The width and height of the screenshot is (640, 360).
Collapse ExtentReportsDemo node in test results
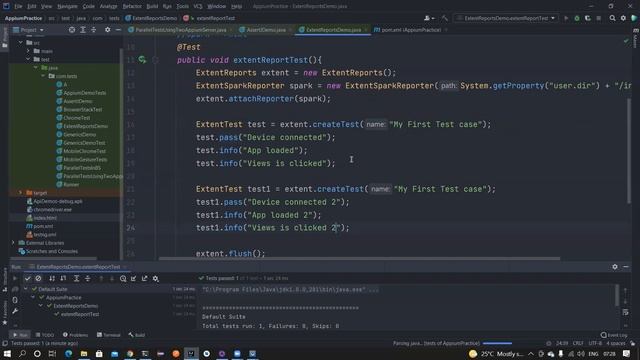41,306
